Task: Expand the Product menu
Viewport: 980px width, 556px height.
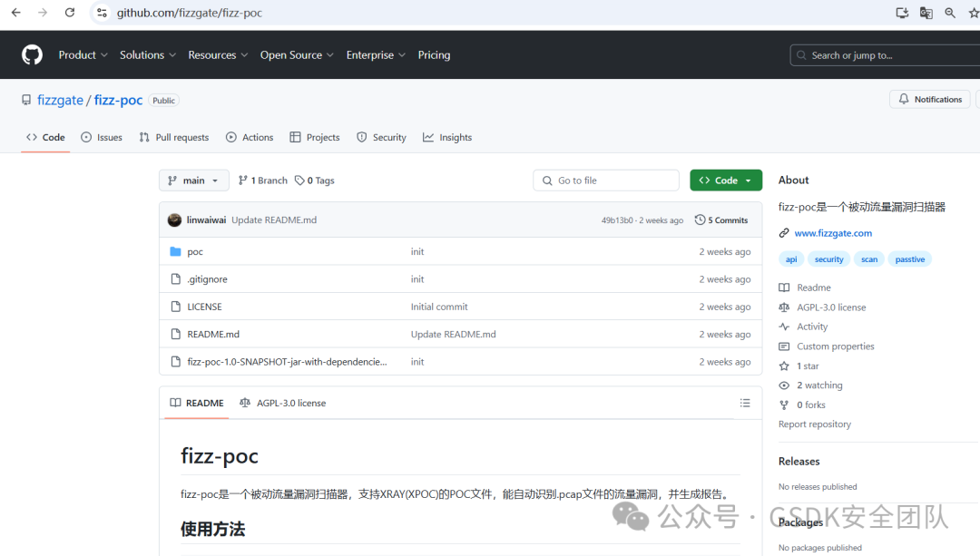Action: click(83, 55)
